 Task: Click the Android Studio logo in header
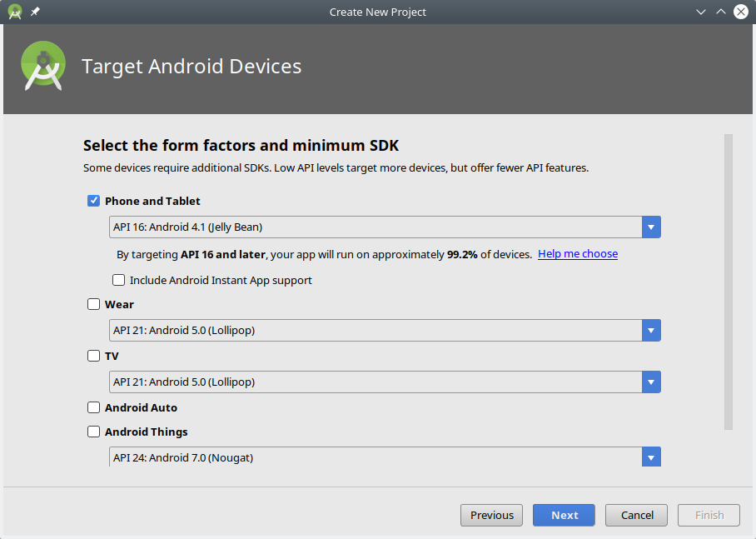click(43, 67)
